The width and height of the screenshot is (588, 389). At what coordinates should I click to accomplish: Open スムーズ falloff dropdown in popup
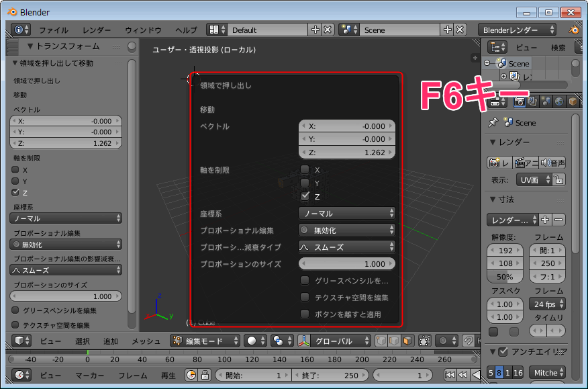point(347,247)
